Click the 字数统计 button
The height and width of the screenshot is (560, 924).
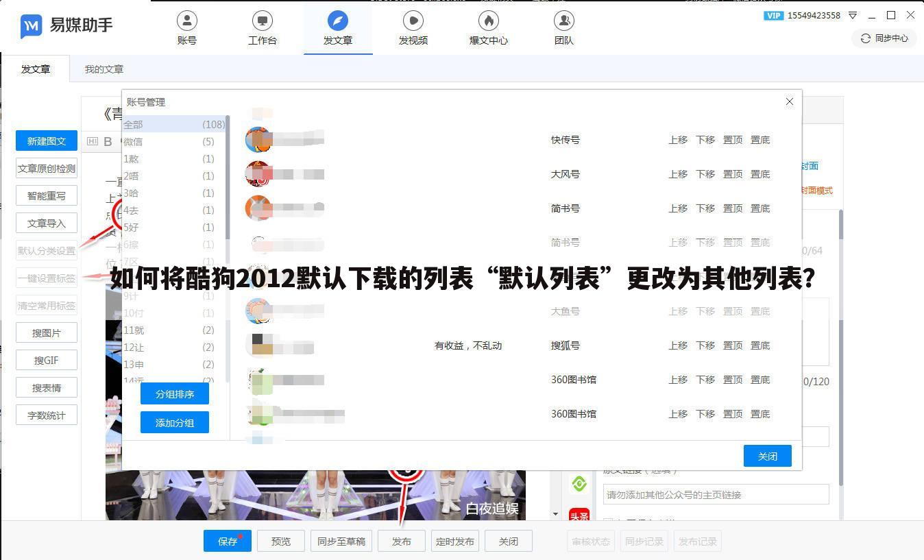click(x=47, y=415)
